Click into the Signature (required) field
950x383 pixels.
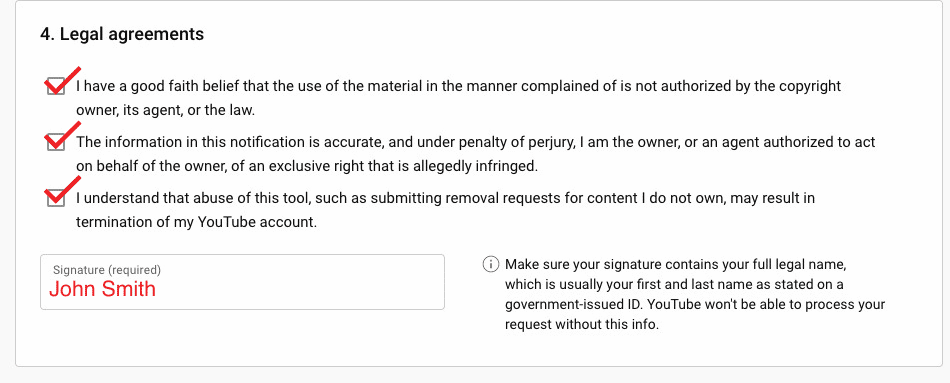[x=242, y=282]
